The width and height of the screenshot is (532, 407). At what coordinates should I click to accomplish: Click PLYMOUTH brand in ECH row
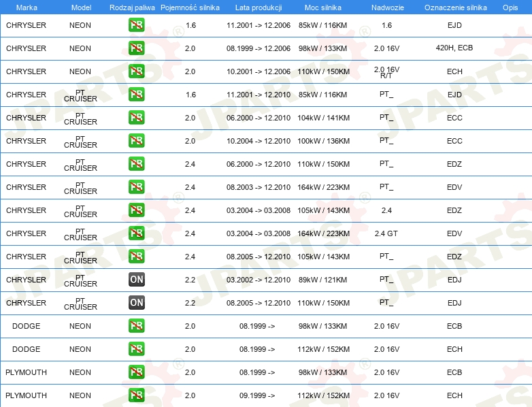(26, 395)
